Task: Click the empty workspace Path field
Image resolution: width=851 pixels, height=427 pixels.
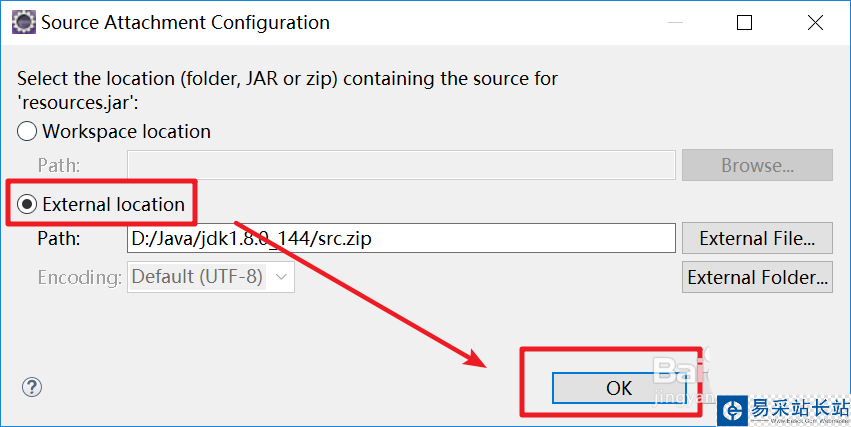Action: coord(402,165)
